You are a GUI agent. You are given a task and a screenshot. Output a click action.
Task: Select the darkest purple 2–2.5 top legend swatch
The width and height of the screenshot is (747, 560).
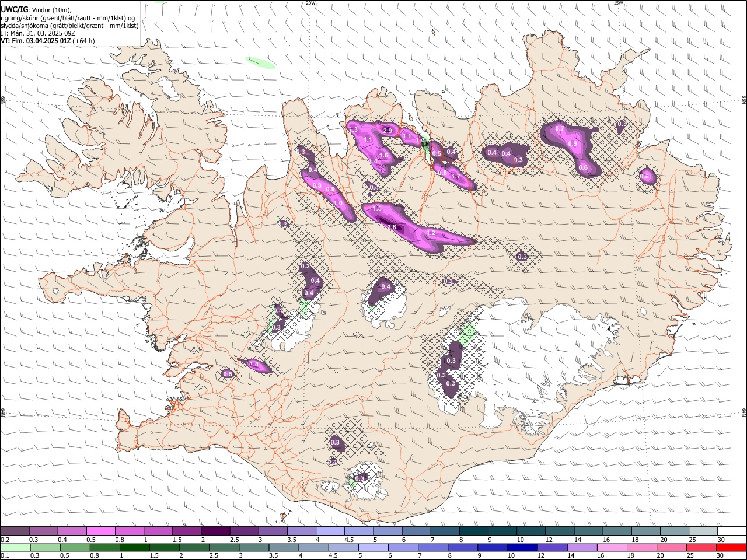pos(215,531)
